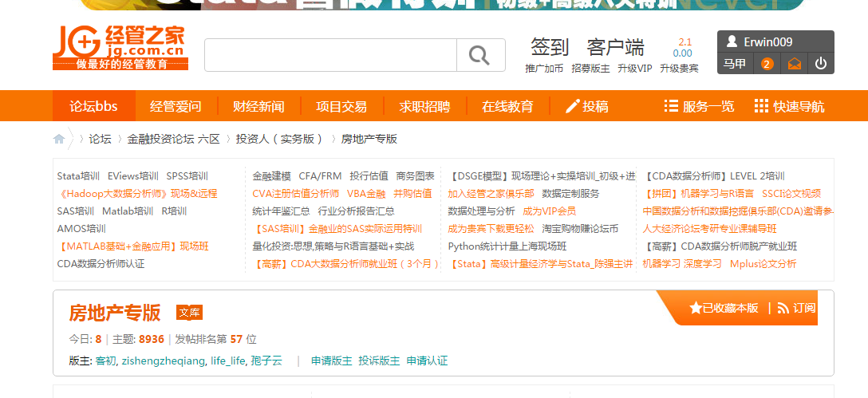
Task: Open 成为VIP会员 link
Action: (x=550, y=211)
